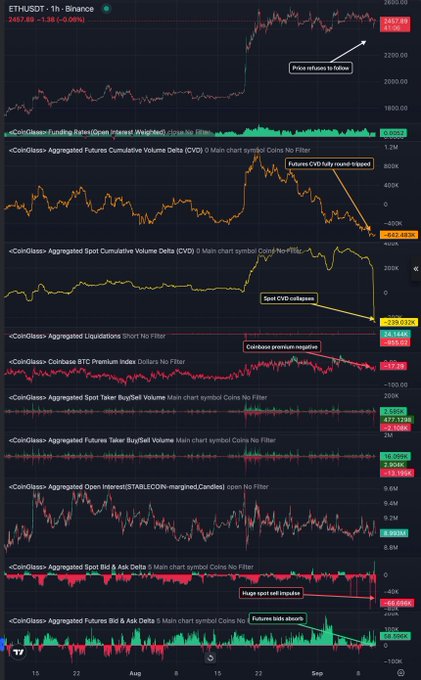Click the 'Futures CVD fully round-tripped' note
Screen dimensions: 421x680
(x=330, y=164)
